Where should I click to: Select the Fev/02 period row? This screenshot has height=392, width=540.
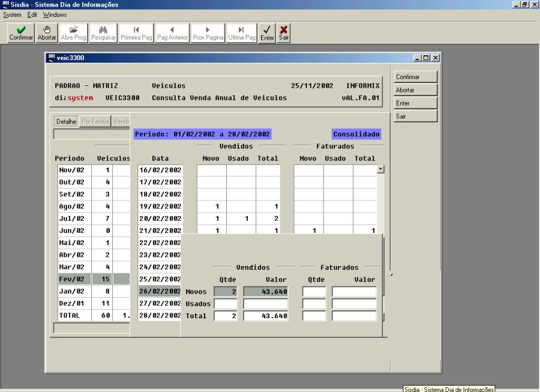click(71, 279)
